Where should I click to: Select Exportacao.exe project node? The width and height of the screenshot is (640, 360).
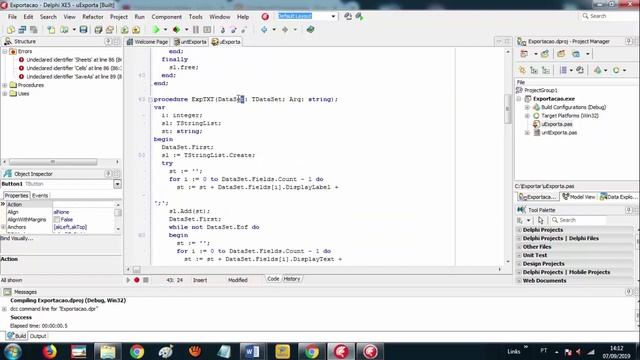tap(553, 99)
